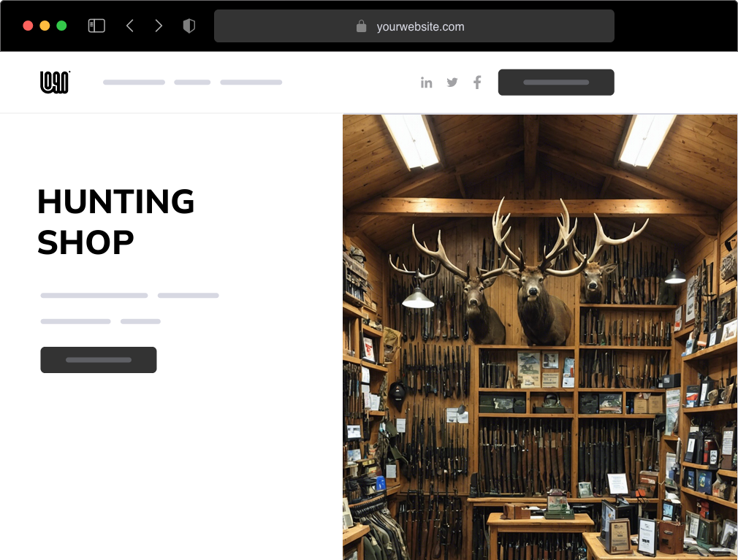Click the first gray text placeholder bar
The height and width of the screenshot is (560, 738).
(94, 296)
